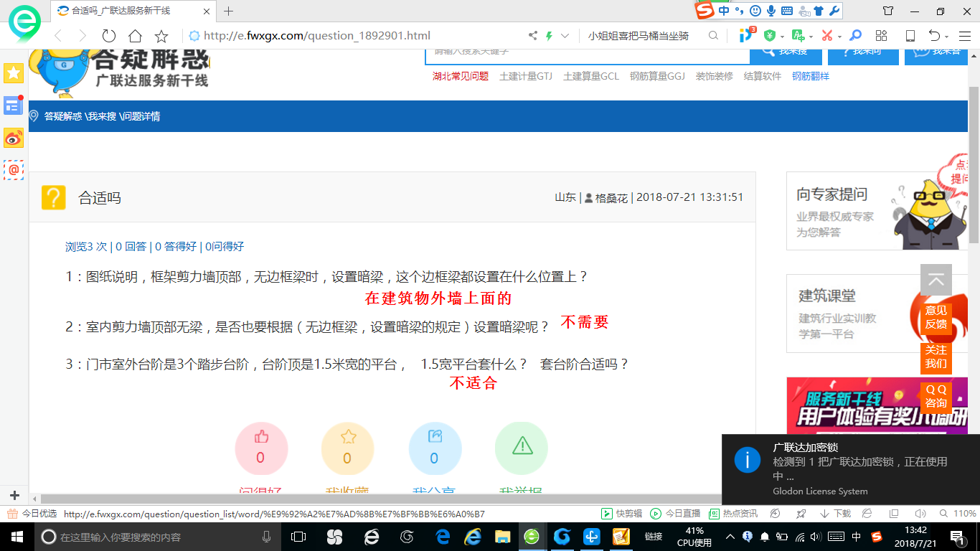Image resolution: width=980 pixels, height=551 pixels.
Task: Click the share icon in address bar
Action: click(533, 36)
